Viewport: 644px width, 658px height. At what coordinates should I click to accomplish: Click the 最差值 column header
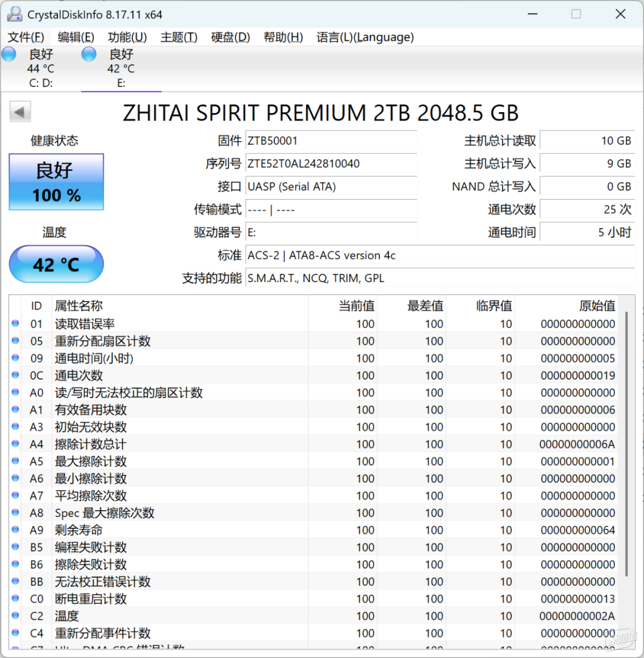pyautogui.click(x=411, y=306)
